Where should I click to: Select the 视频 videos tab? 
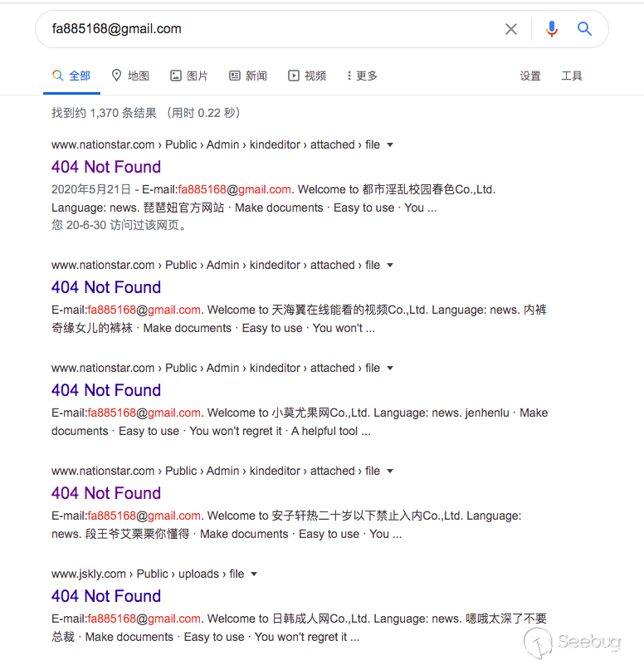point(307,76)
